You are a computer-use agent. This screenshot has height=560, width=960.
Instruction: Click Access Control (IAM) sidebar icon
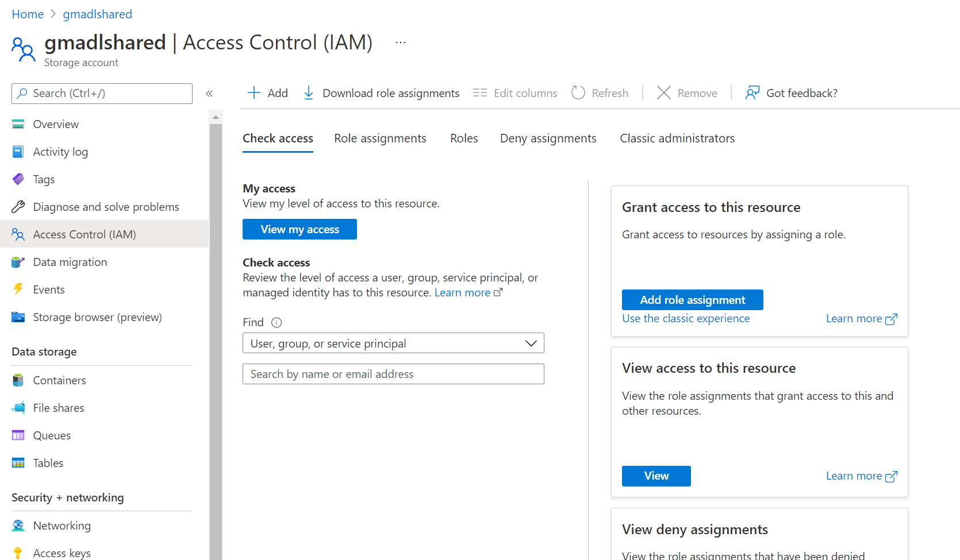[x=18, y=234]
